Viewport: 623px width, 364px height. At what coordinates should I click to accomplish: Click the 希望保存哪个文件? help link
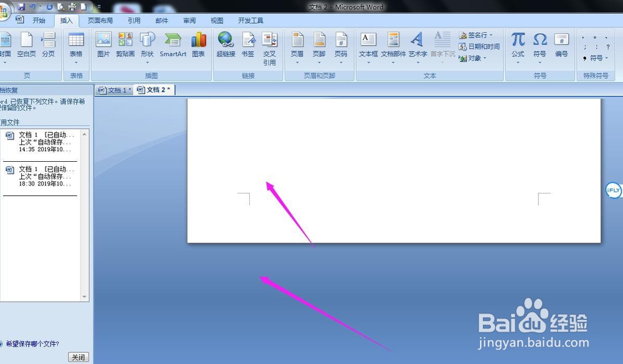click(x=32, y=343)
